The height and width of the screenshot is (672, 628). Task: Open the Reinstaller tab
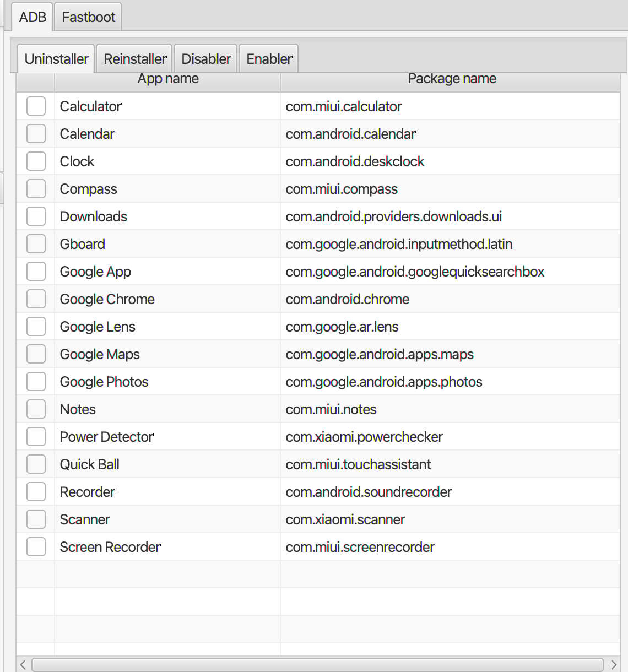pos(135,59)
